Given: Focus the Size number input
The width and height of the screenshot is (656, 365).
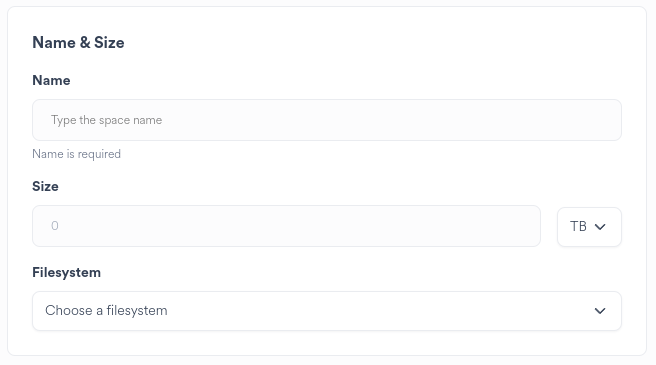Looking at the screenshot, I should (287, 226).
